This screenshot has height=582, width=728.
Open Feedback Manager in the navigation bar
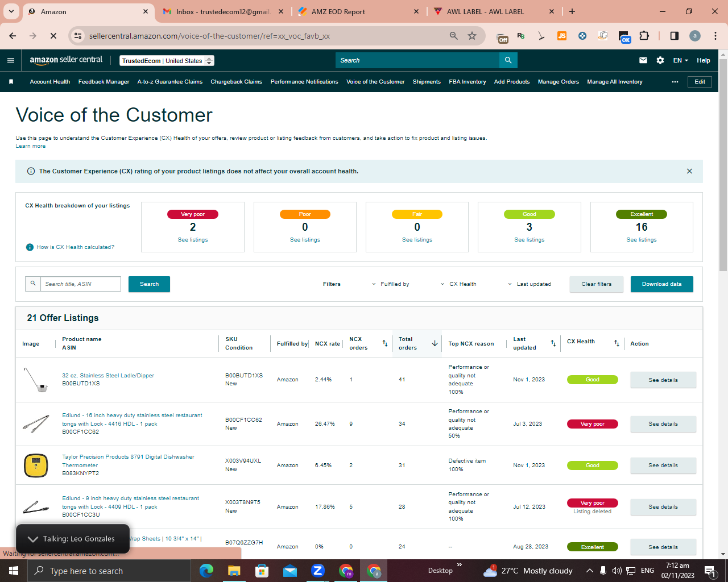pos(104,82)
